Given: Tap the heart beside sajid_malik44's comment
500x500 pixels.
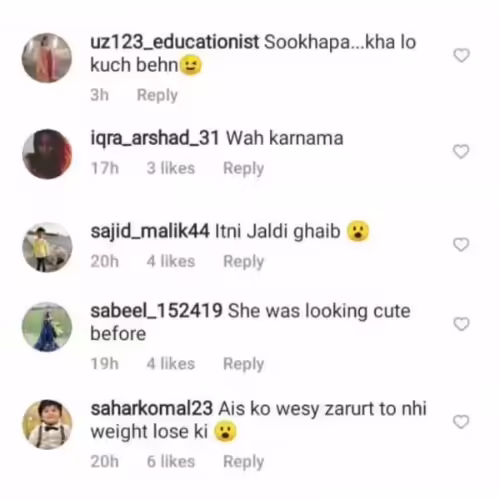Looking at the screenshot, I should pyautogui.click(x=461, y=245).
